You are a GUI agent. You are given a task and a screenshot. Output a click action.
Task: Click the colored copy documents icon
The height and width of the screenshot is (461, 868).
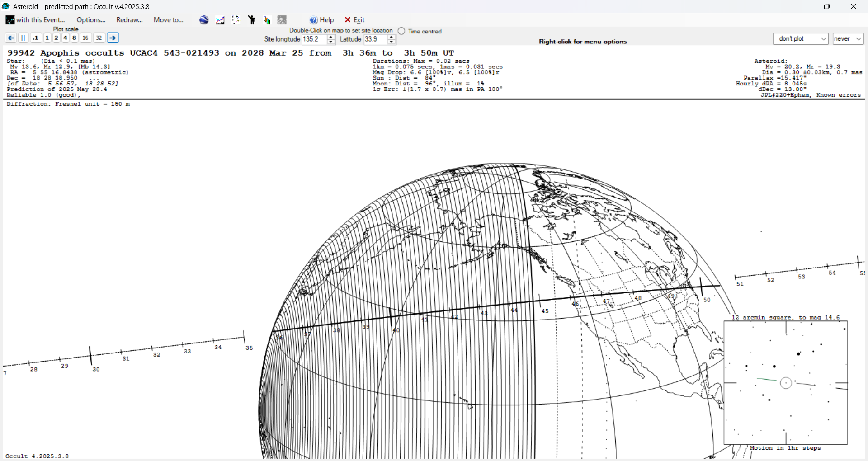pos(267,20)
